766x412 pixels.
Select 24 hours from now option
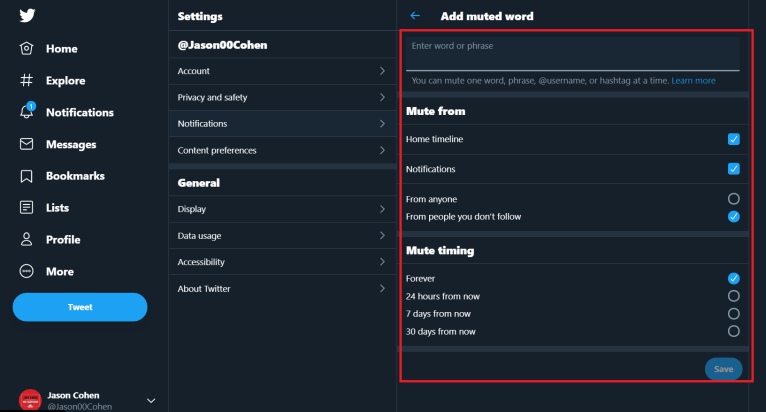point(733,296)
